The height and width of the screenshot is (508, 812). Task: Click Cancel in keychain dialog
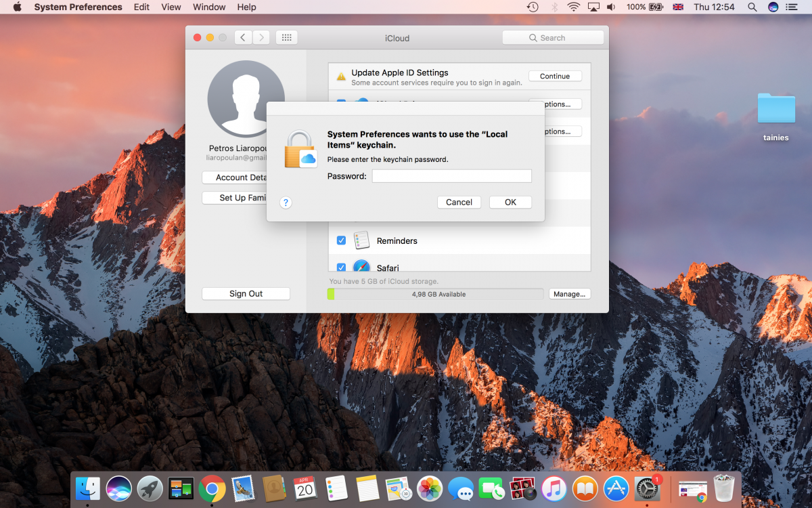click(459, 203)
